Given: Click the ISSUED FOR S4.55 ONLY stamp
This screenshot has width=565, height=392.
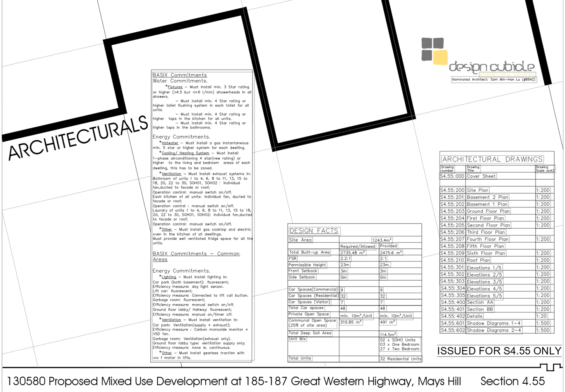Looking at the screenshot, I should click(499, 351).
